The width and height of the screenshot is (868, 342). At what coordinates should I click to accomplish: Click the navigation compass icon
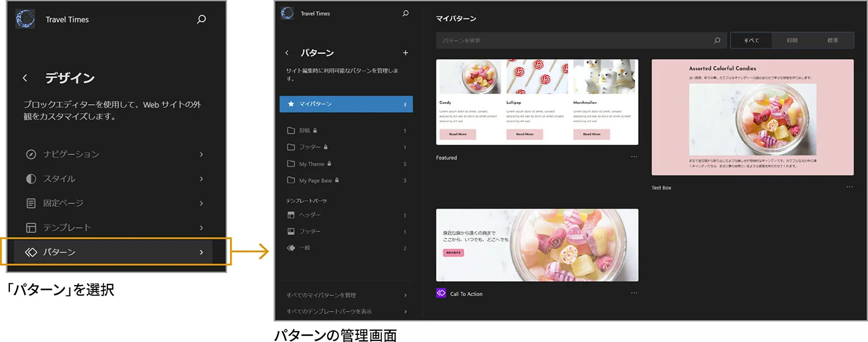31,154
